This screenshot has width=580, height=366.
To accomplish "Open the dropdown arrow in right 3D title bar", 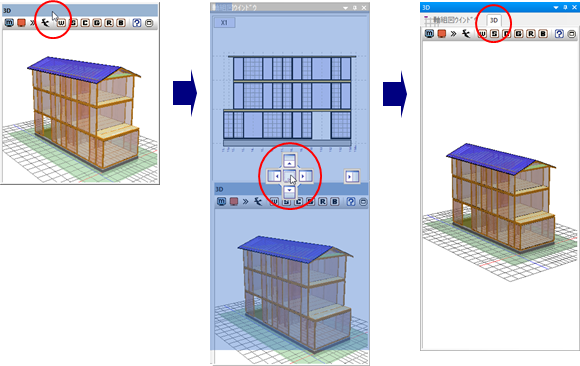I will click(x=556, y=7).
